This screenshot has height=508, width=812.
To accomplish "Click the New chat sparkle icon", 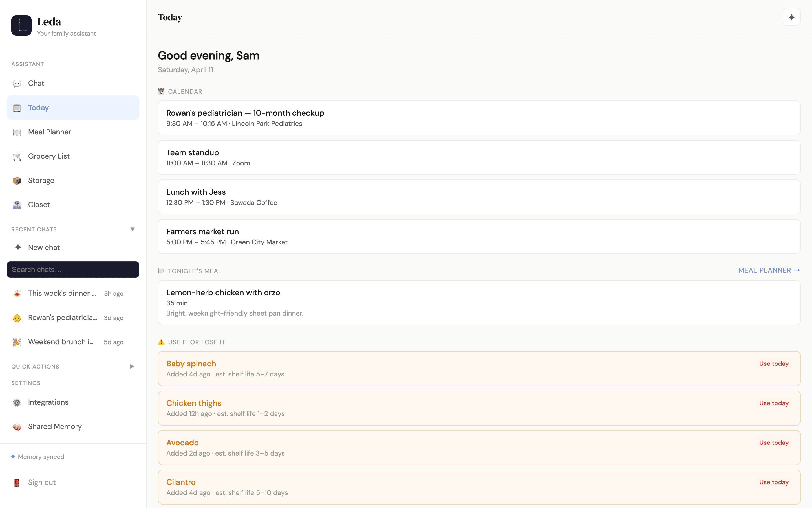I will point(18,247).
